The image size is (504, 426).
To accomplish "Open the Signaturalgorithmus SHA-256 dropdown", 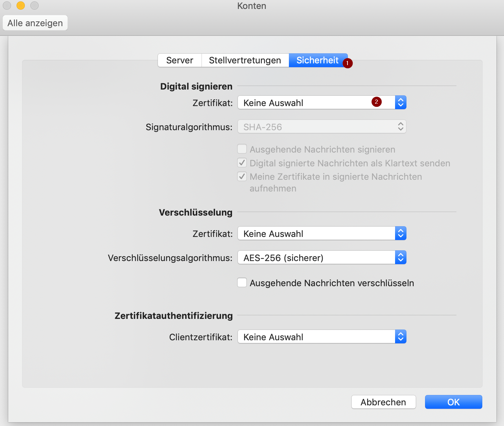I will (322, 127).
